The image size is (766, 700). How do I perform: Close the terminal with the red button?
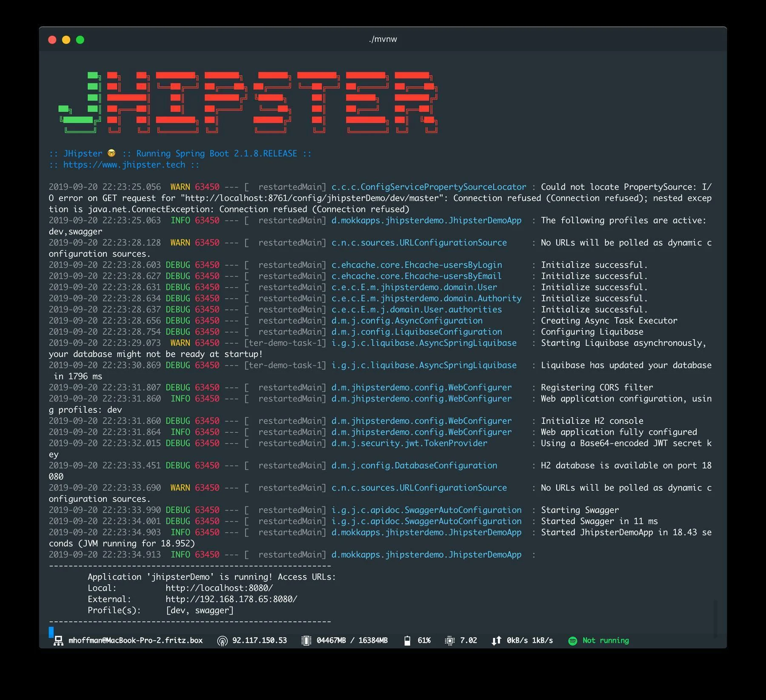(x=52, y=40)
